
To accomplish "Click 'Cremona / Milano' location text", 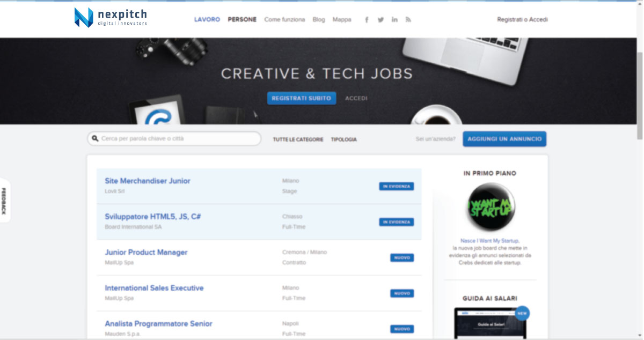I will 304,252.
